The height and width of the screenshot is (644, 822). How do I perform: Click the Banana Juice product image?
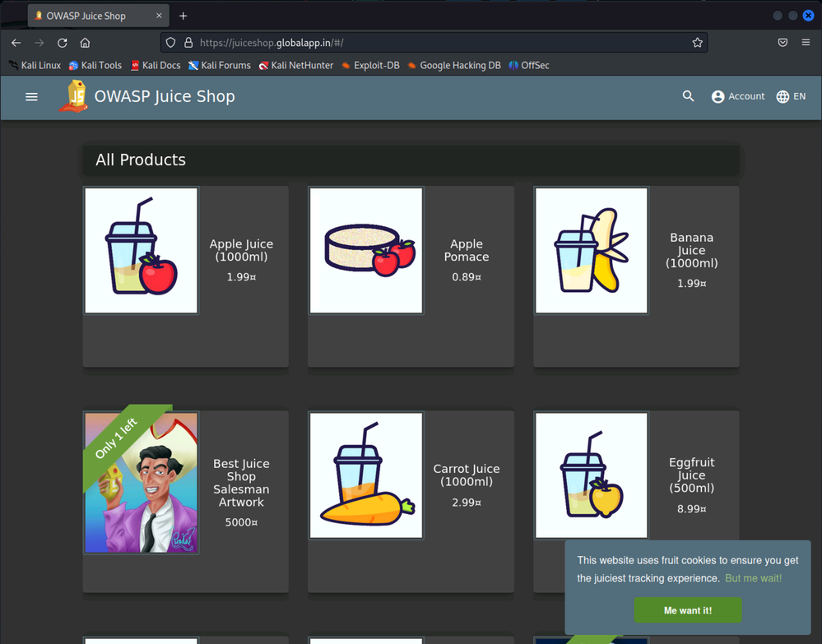(592, 251)
